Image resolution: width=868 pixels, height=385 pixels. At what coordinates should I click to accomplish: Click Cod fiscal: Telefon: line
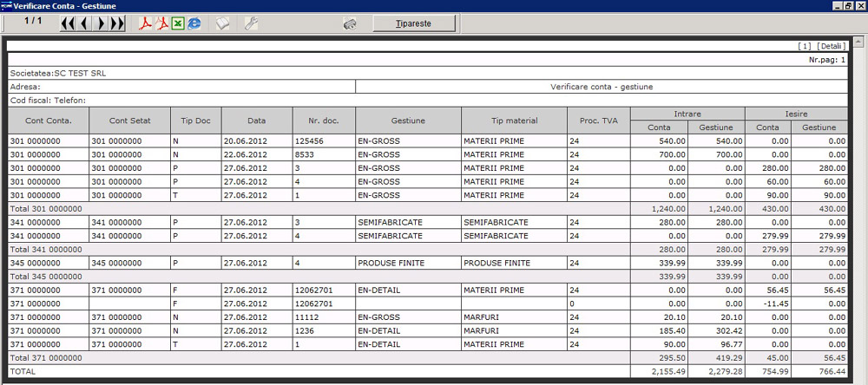point(48,100)
